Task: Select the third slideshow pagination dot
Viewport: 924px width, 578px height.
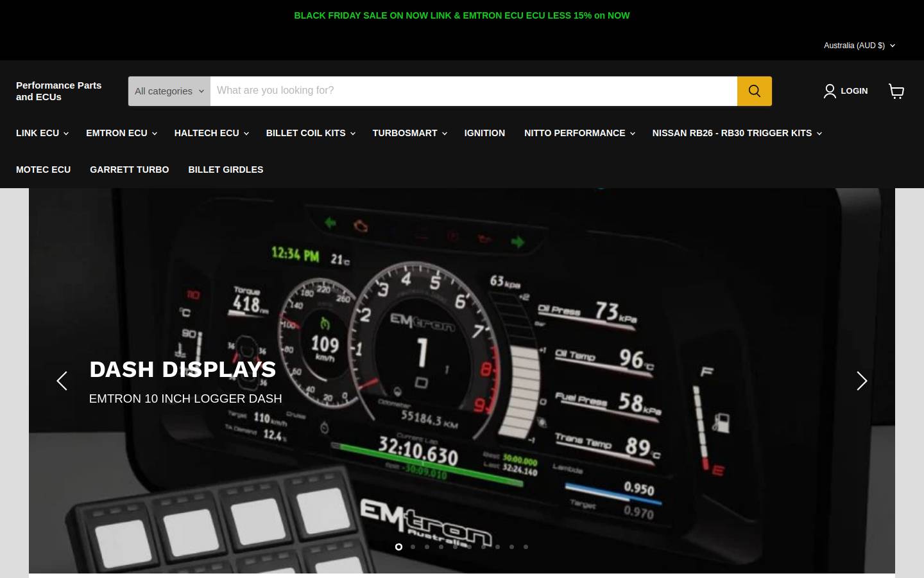Action: (427, 547)
